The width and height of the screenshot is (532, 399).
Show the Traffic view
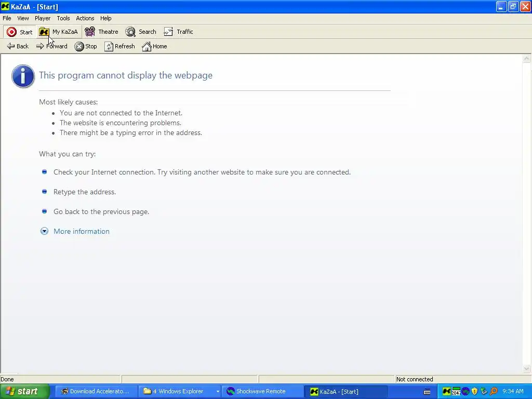tap(178, 32)
